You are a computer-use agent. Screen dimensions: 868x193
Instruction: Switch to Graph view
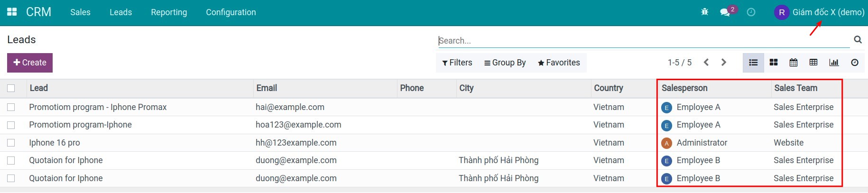coord(834,63)
